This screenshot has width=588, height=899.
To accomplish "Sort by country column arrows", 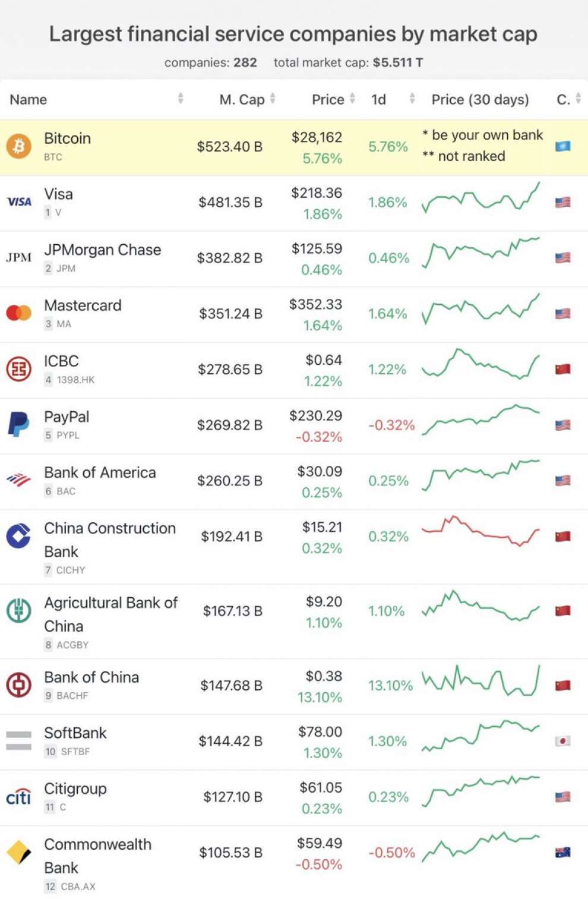I will [x=578, y=99].
